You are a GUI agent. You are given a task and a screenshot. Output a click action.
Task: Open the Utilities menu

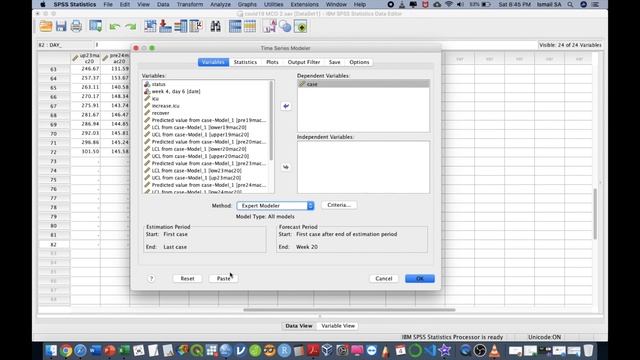[273, 4]
